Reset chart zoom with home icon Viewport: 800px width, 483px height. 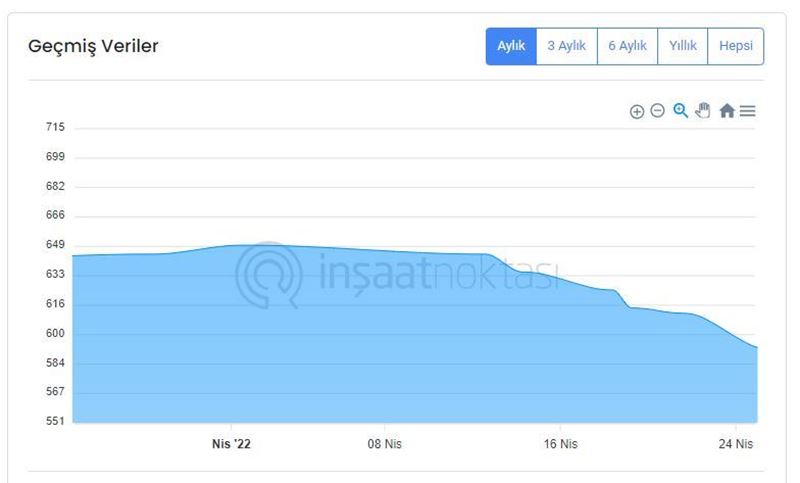tap(727, 111)
